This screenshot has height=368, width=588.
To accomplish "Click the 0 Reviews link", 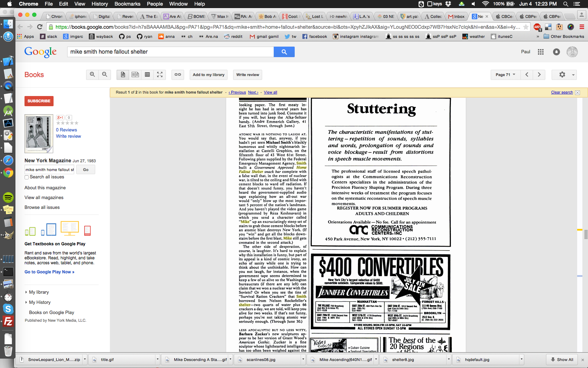I will tap(66, 130).
